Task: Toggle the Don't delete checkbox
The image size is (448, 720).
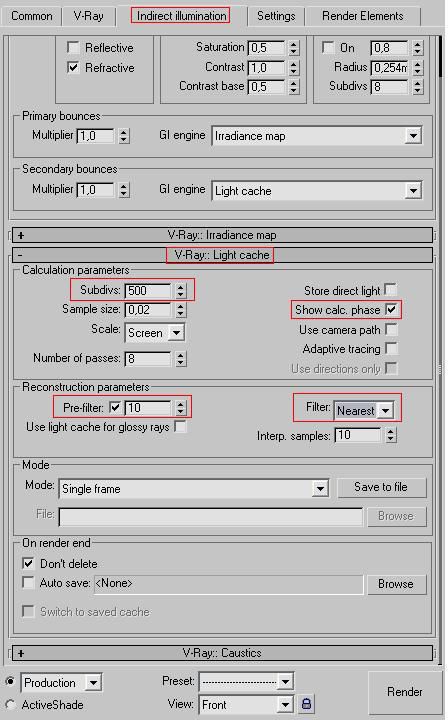Action: (28, 563)
